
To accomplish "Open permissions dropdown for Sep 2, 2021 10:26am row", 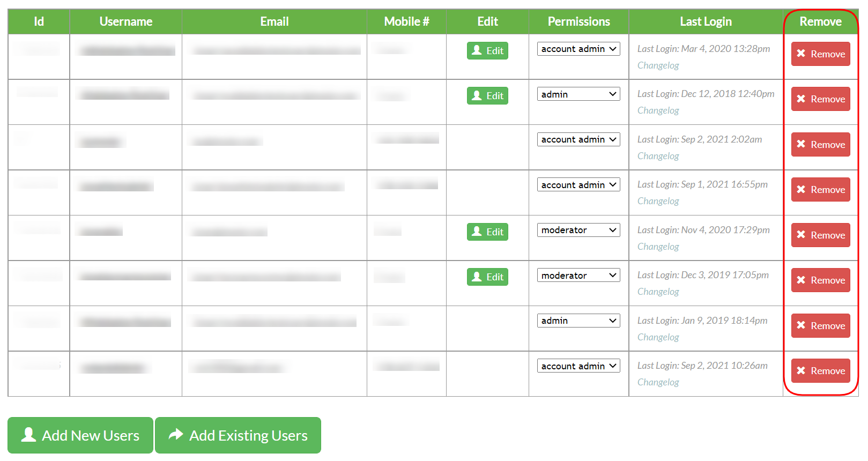I will coord(578,366).
